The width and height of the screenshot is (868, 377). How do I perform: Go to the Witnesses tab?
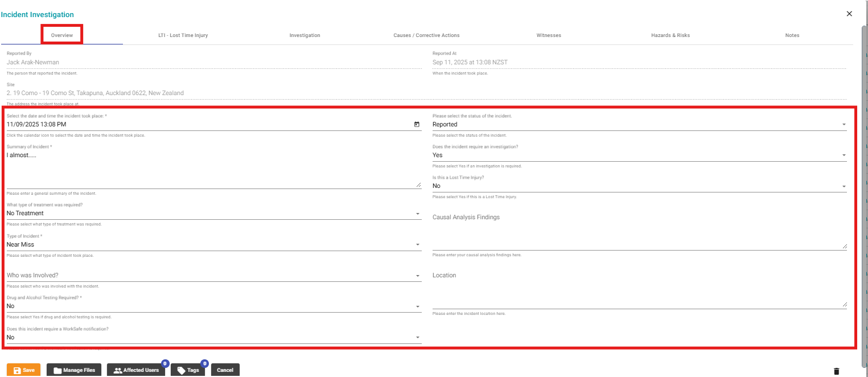coord(549,35)
